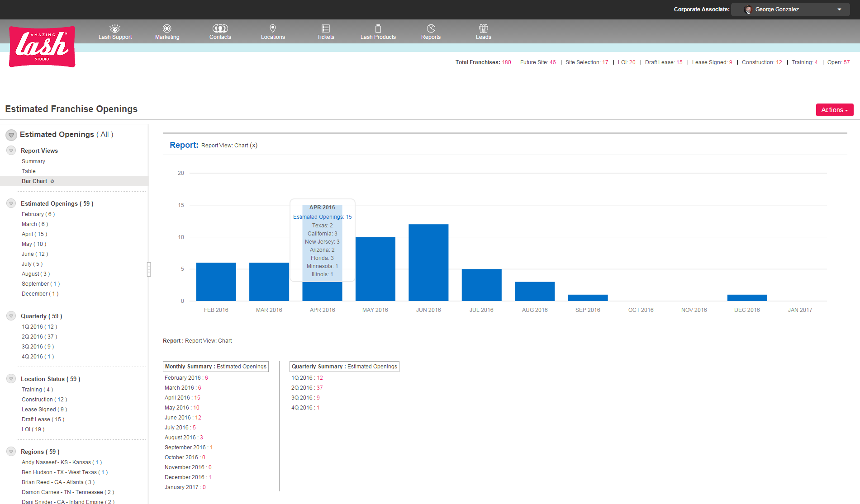
Task: Click the Reports menu label
Action: (x=431, y=37)
